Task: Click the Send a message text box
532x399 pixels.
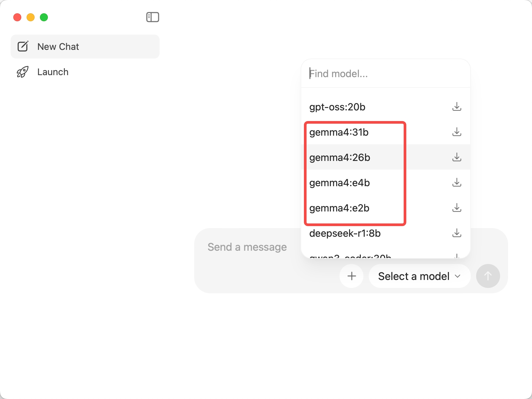Action: coord(247,247)
